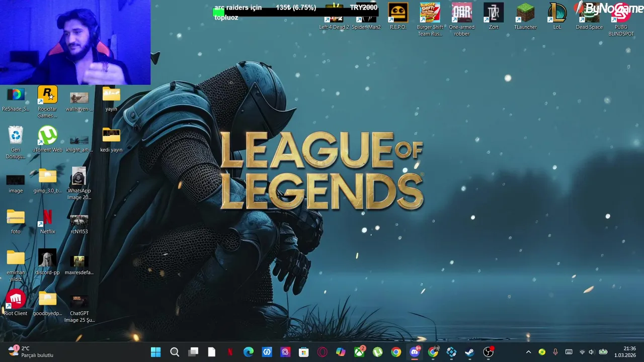Open Task View on the taskbar

[x=193, y=352]
